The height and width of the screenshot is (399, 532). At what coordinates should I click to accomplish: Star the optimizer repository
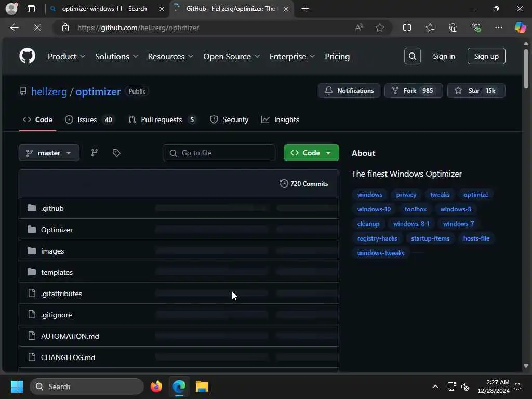point(476,90)
